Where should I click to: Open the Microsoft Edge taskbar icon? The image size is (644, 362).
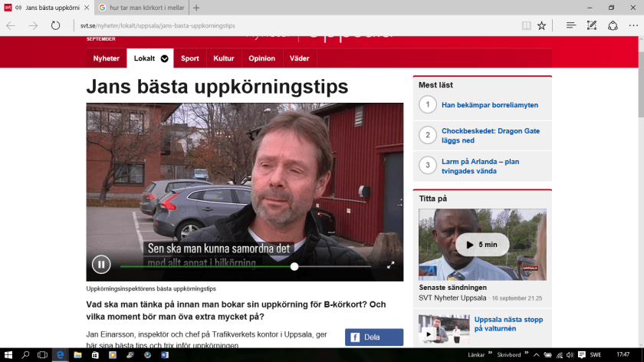tap(60, 355)
